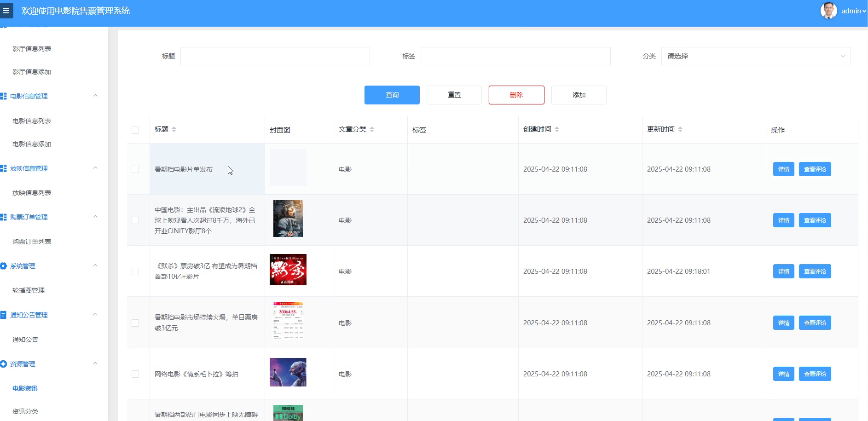Viewport: 868px width, 421px height.
Task: Click the 系统管理 gear icon
Action: pos(3,266)
